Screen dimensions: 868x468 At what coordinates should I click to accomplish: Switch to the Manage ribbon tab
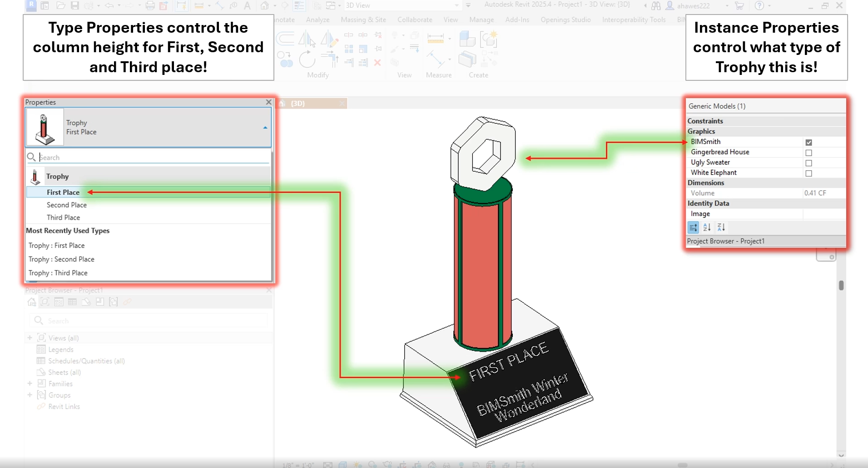pos(481,20)
